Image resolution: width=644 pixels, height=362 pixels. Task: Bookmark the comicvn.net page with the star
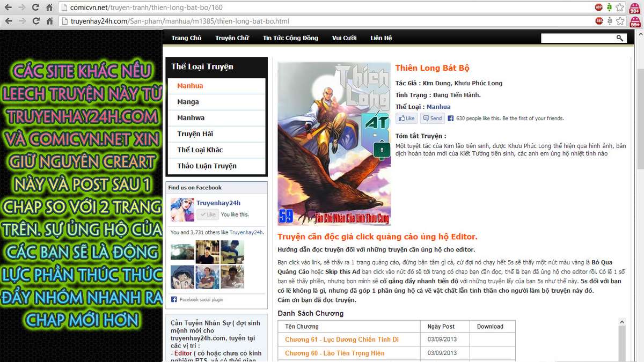(620, 8)
